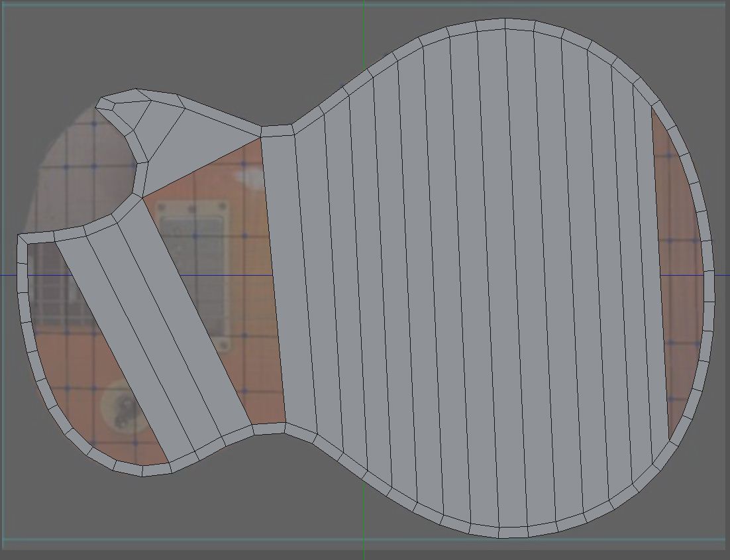This screenshot has width=730, height=560.
Task: Pick the small rim face at the bottom waist
Action: tap(269, 429)
